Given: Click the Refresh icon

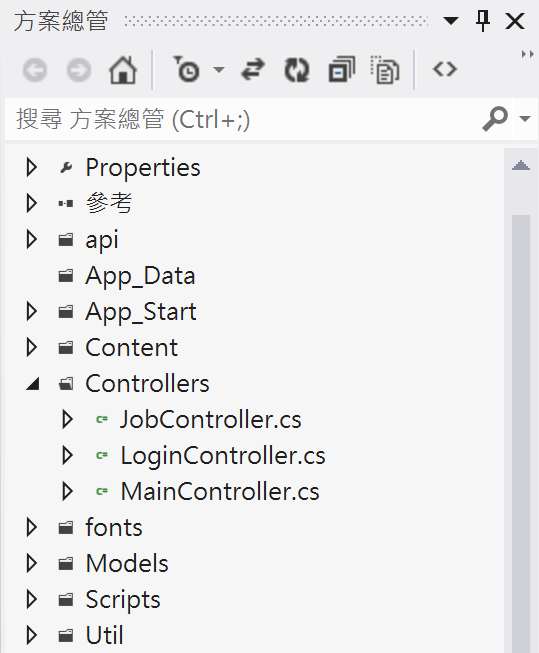Looking at the screenshot, I should tap(297, 70).
